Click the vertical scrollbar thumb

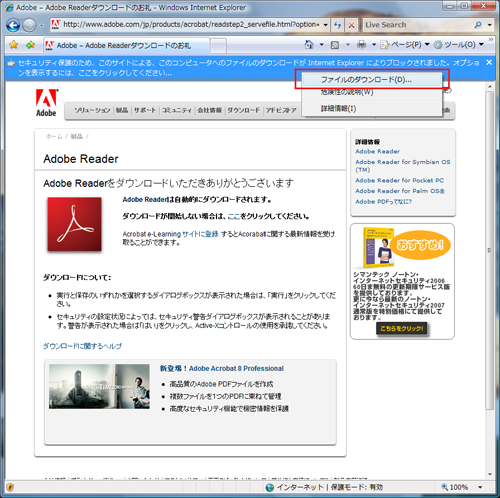click(489, 250)
